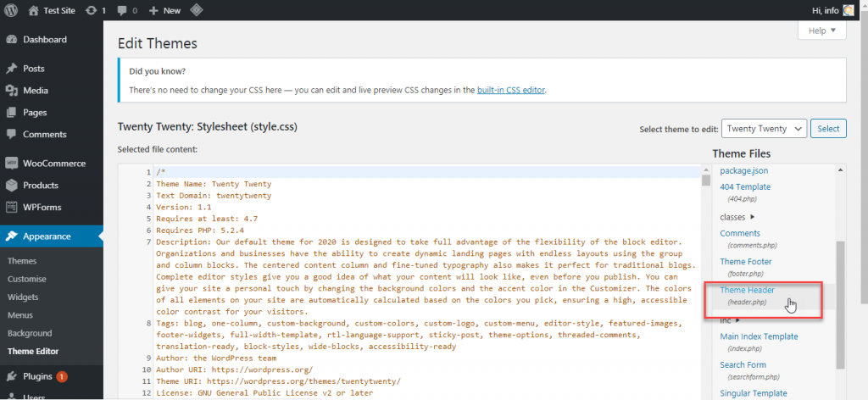This screenshot has width=868, height=400.
Task: Click the Appearance paintbrush icon
Action: click(x=11, y=236)
